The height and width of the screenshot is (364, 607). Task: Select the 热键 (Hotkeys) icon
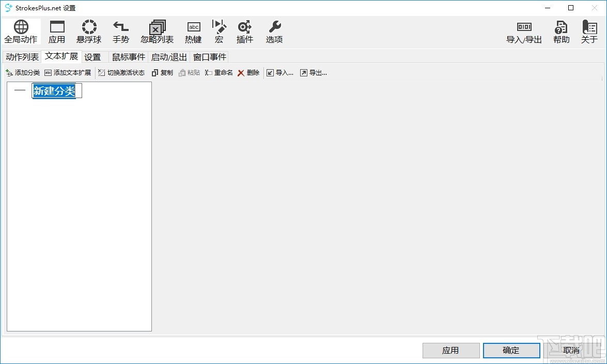tap(193, 31)
